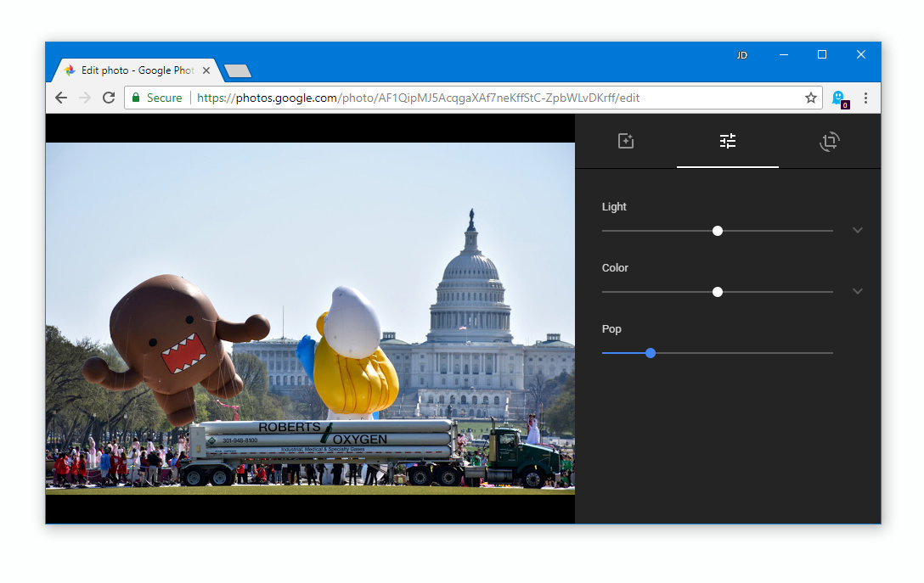The width and height of the screenshot is (924, 583).
Task: Select the Edit photo - Google Photos tab
Action: click(138, 70)
